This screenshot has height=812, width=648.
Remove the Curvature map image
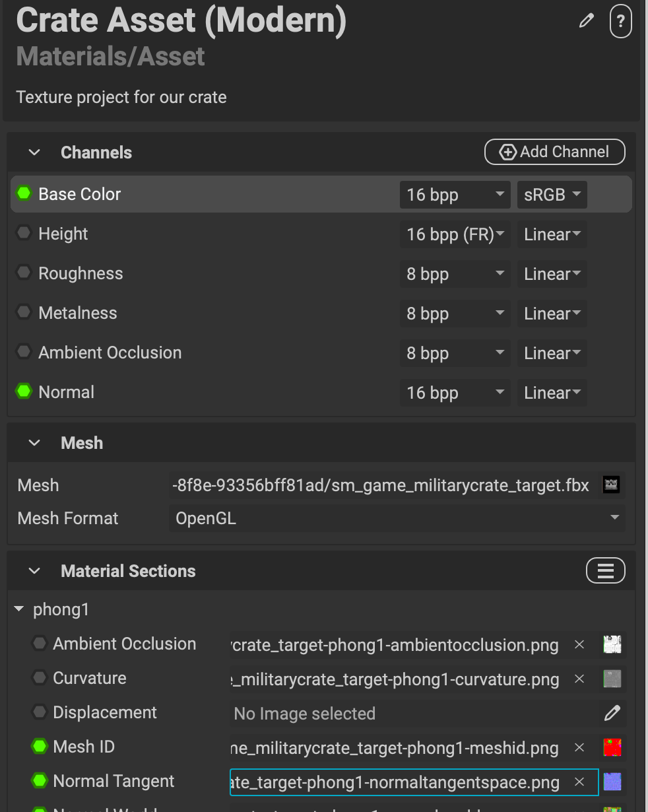[579, 679]
